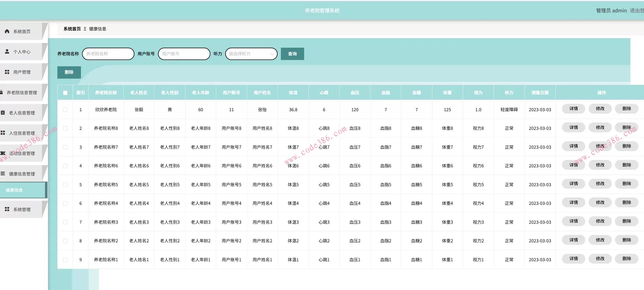Click the clipboard icon beside 老人信息管理
Viewport: 644px width, 290px height.
pos(3,113)
